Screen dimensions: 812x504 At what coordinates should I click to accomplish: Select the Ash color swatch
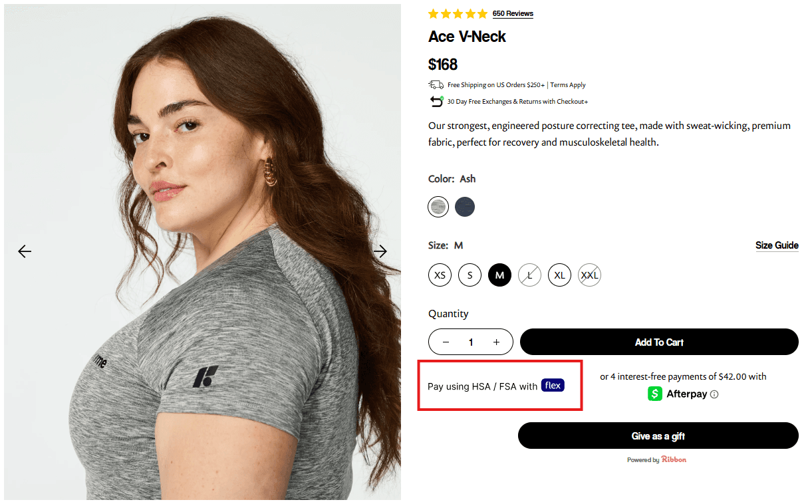click(x=438, y=207)
